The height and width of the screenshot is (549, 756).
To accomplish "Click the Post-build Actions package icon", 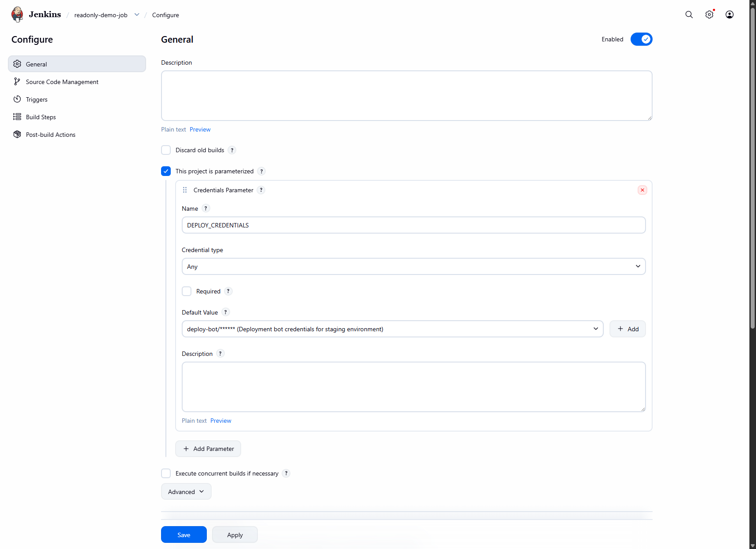I will [x=17, y=134].
